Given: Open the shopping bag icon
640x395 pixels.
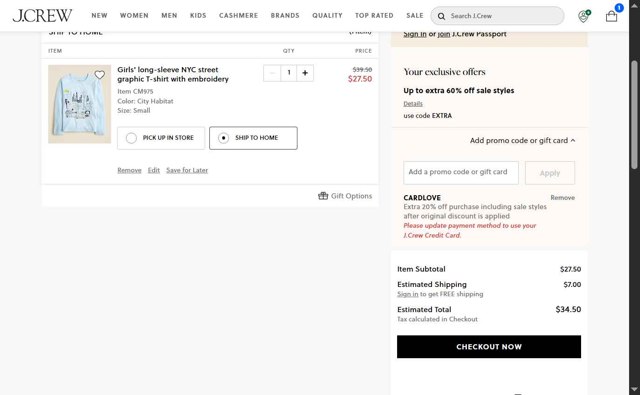Looking at the screenshot, I should pos(611,16).
